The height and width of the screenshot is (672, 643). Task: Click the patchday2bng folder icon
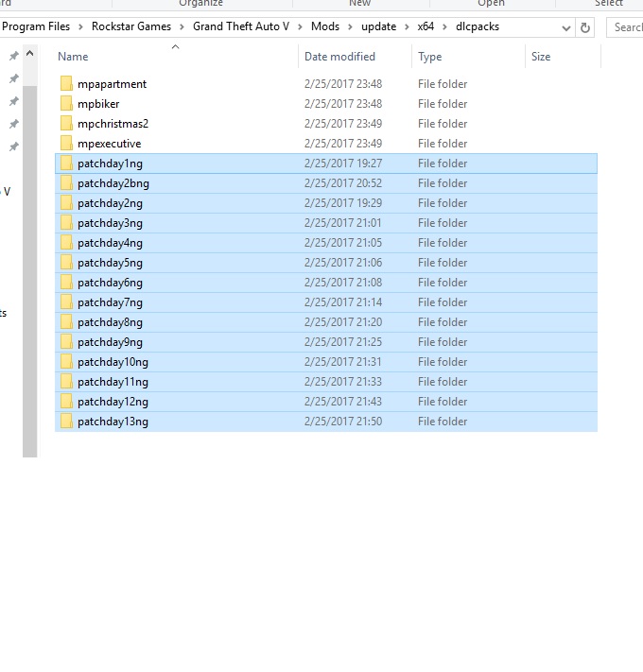click(66, 182)
